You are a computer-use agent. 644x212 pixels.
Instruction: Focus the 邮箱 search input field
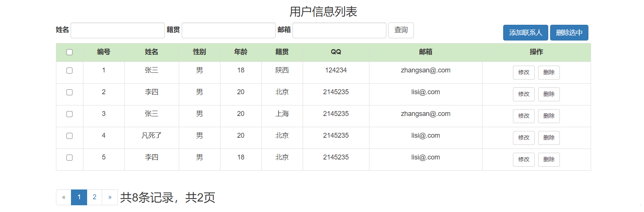point(339,30)
